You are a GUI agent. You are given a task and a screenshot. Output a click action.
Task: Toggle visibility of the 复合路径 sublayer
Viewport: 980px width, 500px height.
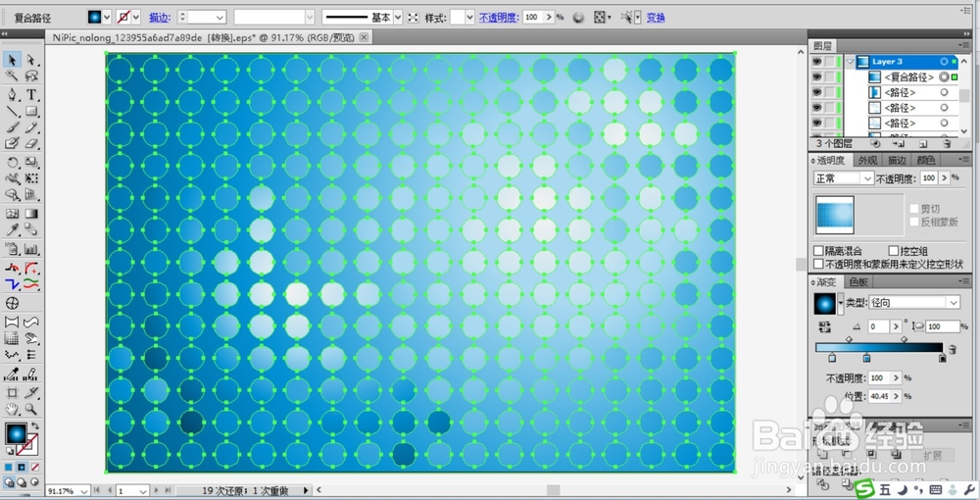pyautogui.click(x=816, y=76)
